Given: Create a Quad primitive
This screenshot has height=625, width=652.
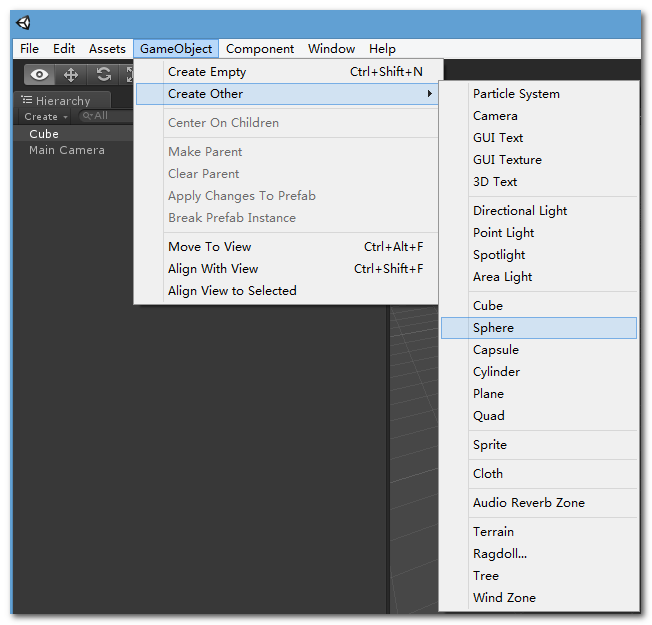Looking at the screenshot, I should coord(539,416).
